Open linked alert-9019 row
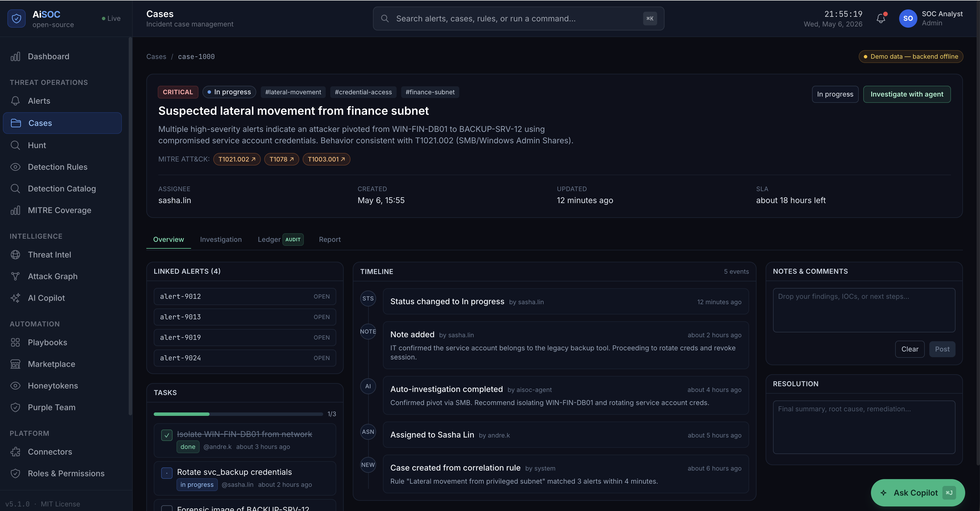Image resolution: width=980 pixels, height=511 pixels. (x=245, y=338)
